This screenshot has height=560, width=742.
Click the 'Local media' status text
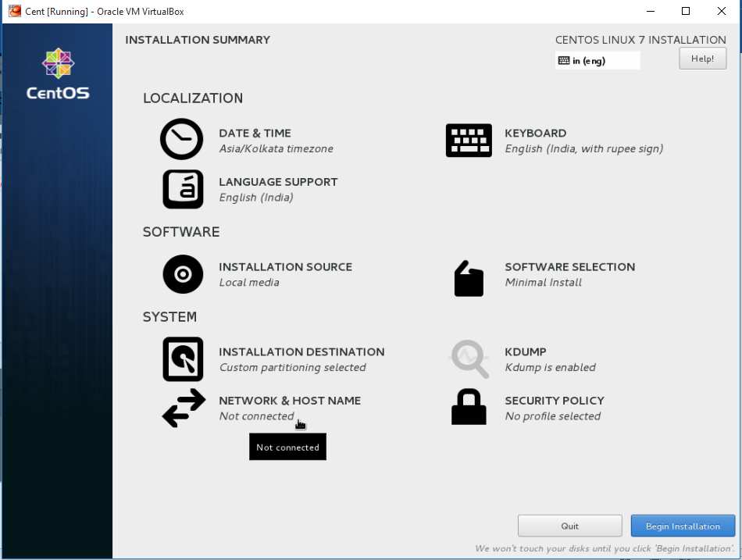(249, 282)
